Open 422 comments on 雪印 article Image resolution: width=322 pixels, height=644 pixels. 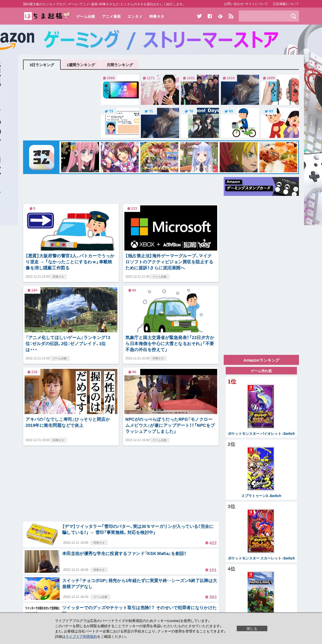pyautogui.click(x=211, y=543)
